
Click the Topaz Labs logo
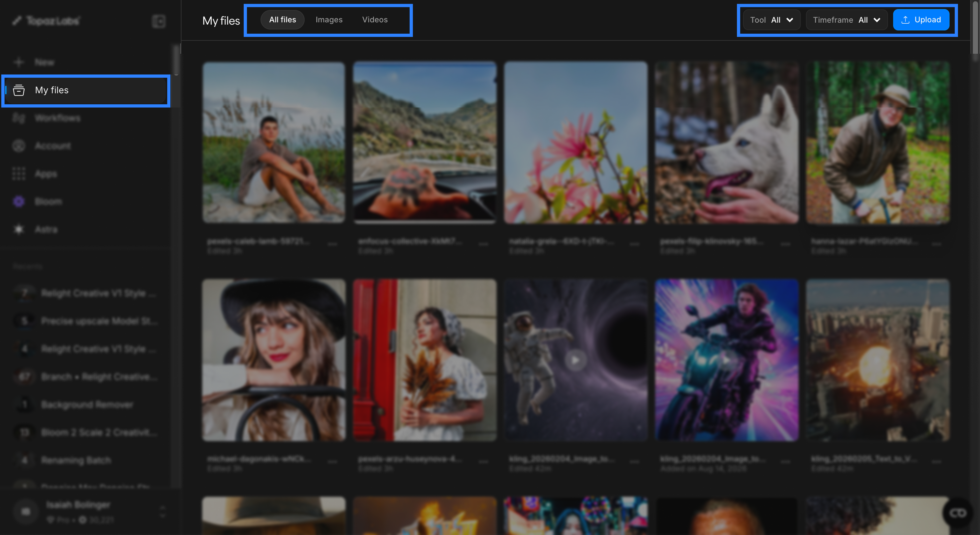coord(46,20)
